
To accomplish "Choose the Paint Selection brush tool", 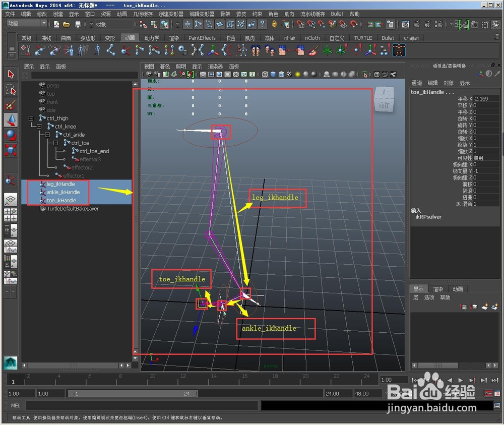I will pos(11,105).
